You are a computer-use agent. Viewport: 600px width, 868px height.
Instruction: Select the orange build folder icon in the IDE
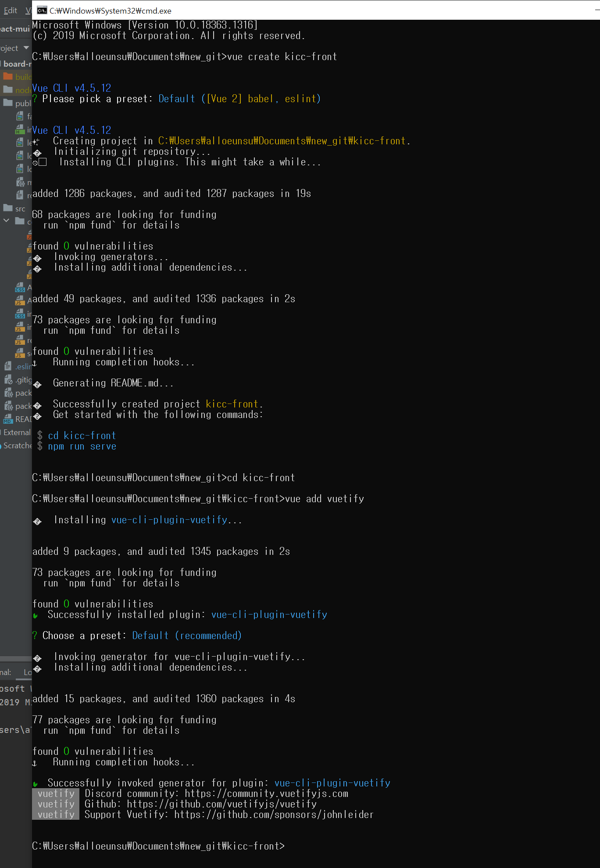[8, 76]
